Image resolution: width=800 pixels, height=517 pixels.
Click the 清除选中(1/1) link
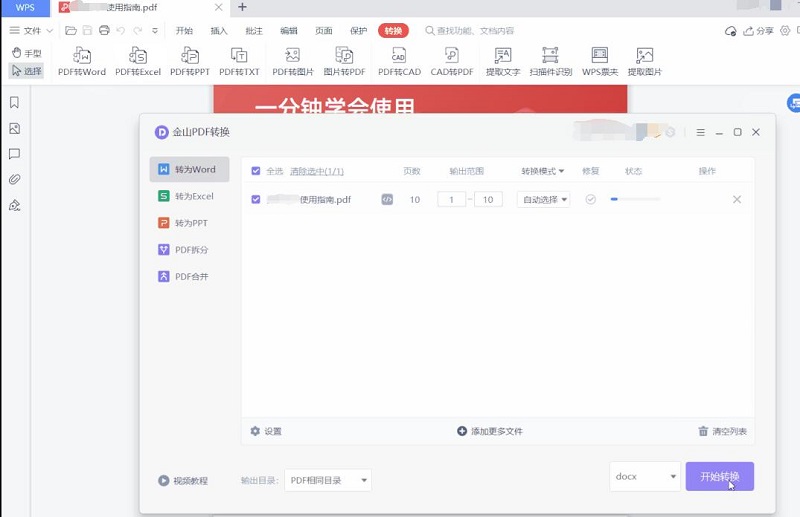pos(317,171)
